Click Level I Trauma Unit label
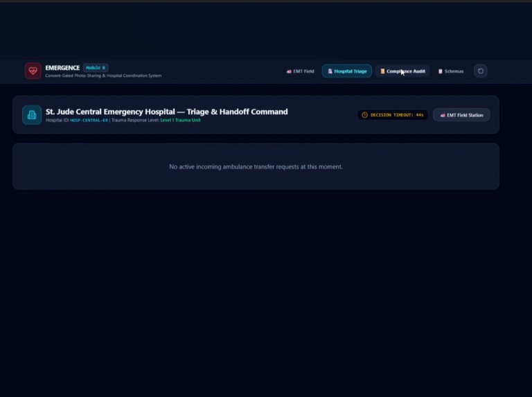The width and height of the screenshot is (532, 397). pyautogui.click(x=180, y=120)
